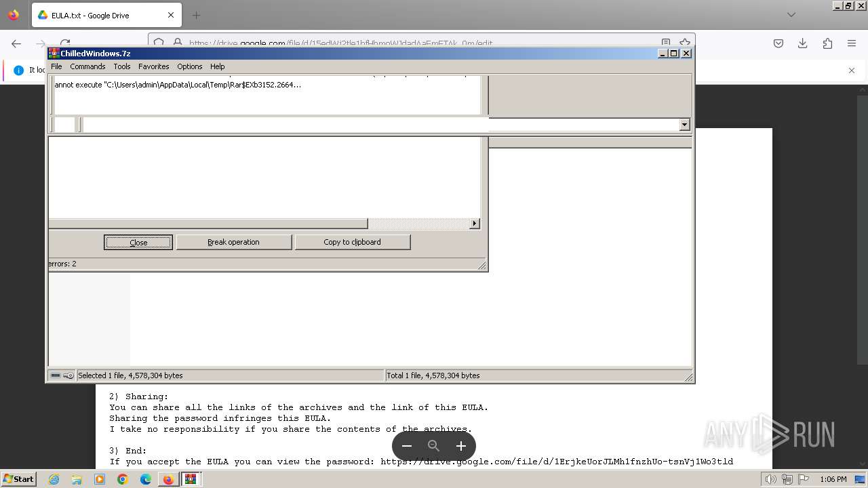
Task: Close the EULA.txt browser tab
Action: [x=171, y=15]
